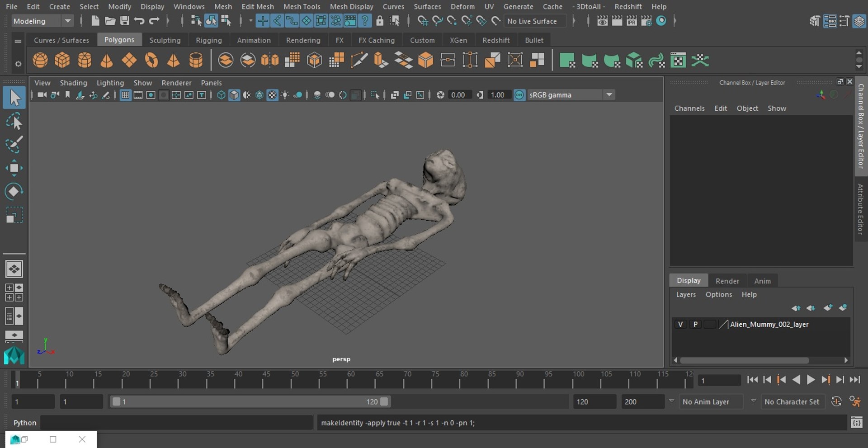Create a polygon cylinder shelf icon
The height and width of the screenshot is (448, 868).
pyautogui.click(x=85, y=60)
